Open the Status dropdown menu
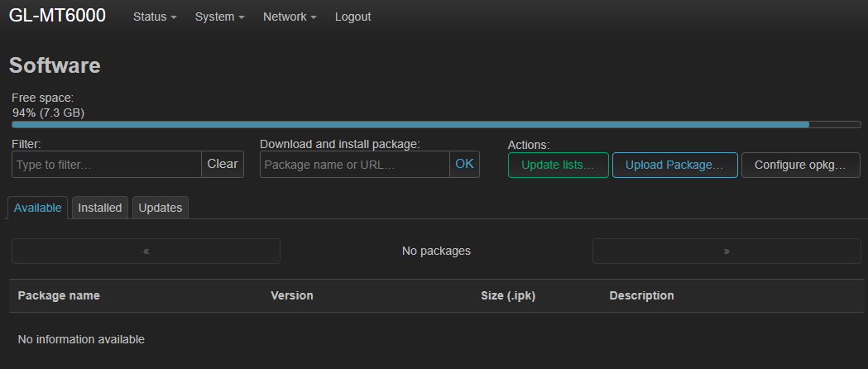 pos(155,17)
